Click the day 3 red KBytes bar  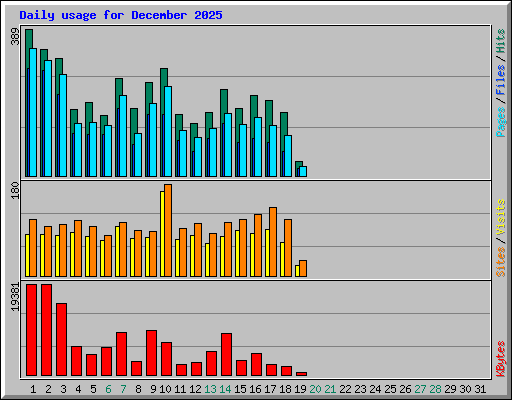[61, 340]
